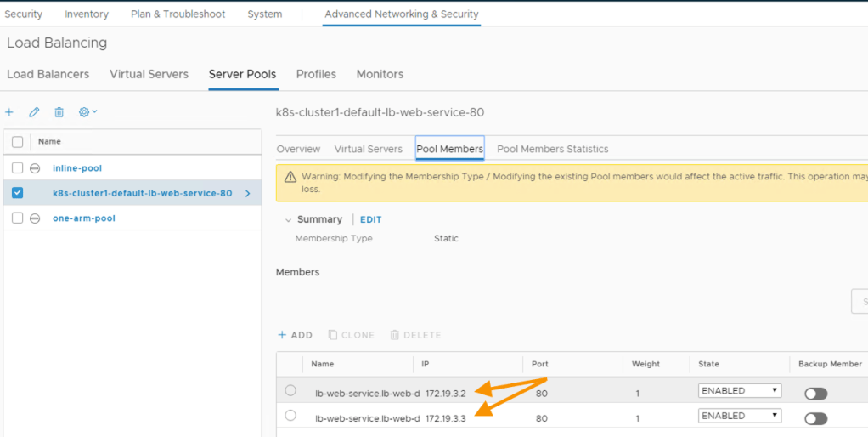This screenshot has width=868, height=437.
Task: Open the Virtual Servers main tab
Action: coord(149,74)
